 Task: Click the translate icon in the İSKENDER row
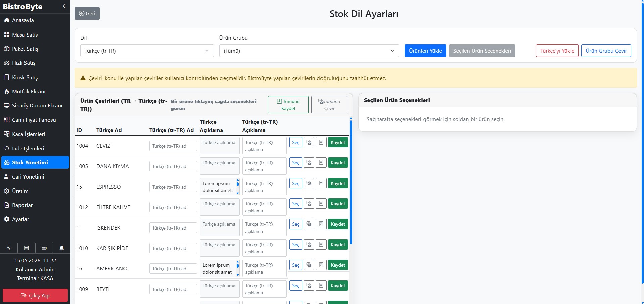[309, 224]
